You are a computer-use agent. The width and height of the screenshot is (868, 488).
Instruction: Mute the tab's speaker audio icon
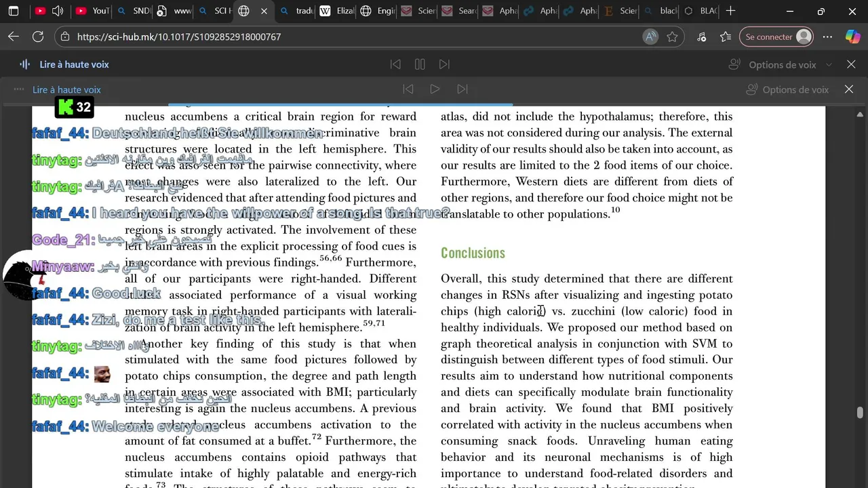(x=57, y=11)
